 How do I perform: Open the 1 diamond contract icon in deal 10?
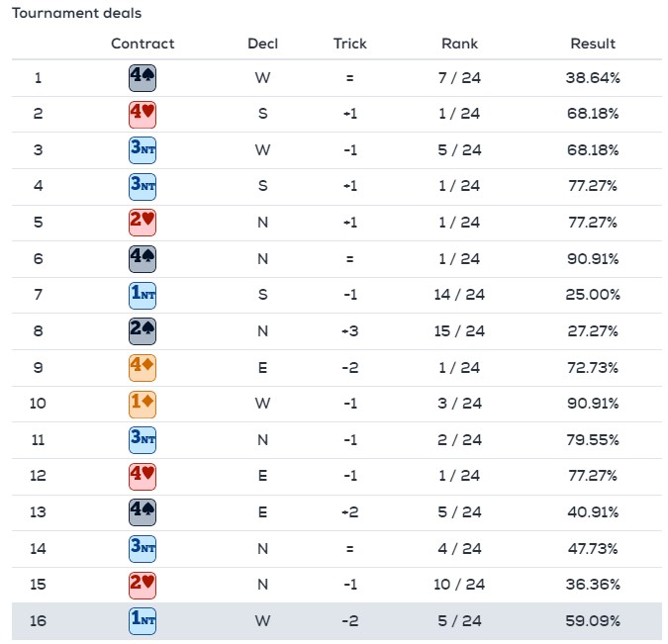[143, 404]
